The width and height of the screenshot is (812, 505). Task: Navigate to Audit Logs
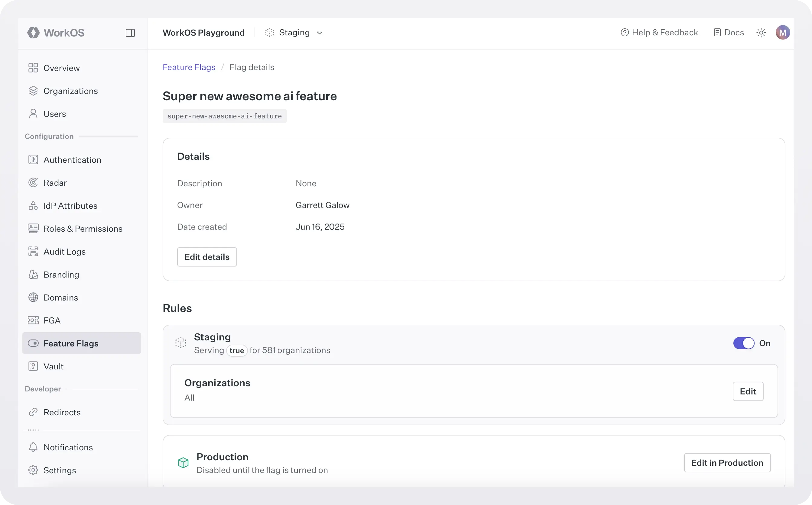click(82, 252)
